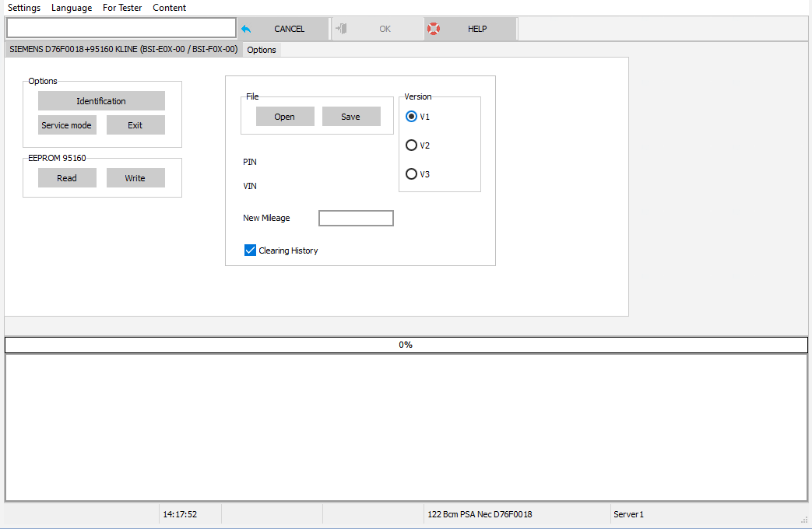The width and height of the screenshot is (812, 529).
Task: Open the For Tester menu
Action: pyautogui.click(x=122, y=8)
